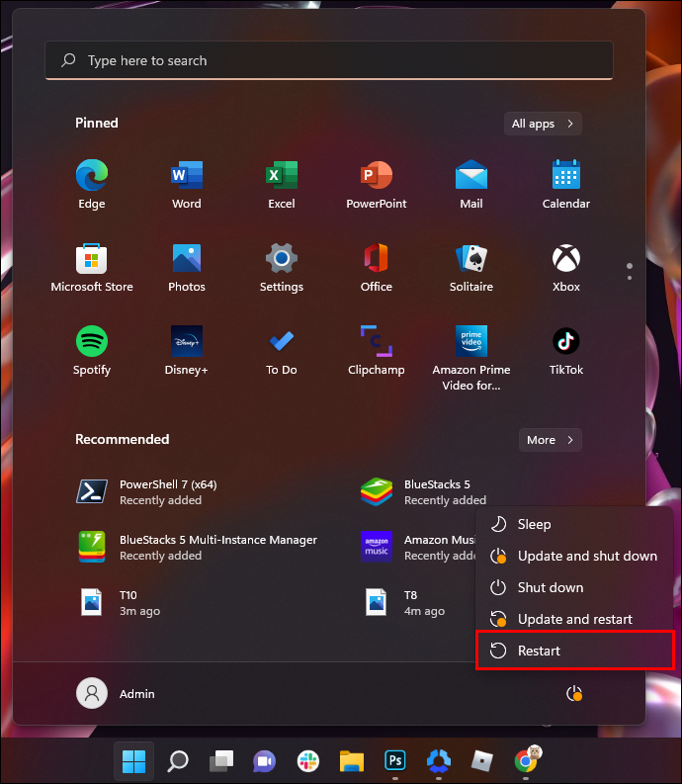
Task: Open the Chat taskbar icon
Action: point(265,761)
